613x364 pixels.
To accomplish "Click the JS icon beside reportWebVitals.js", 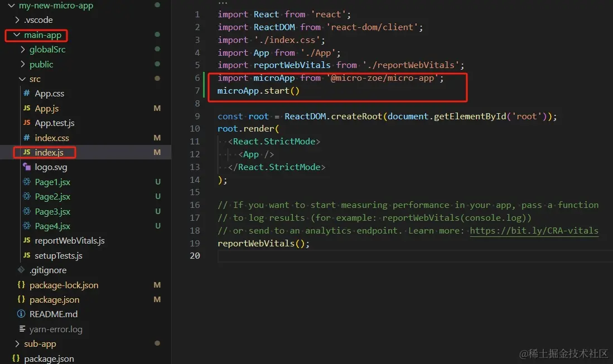I will 27,240.
